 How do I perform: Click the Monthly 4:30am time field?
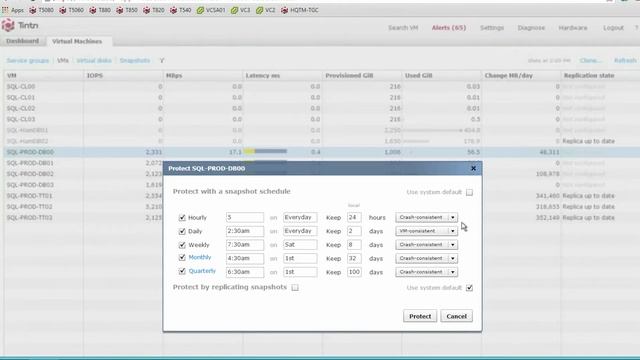click(x=244, y=258)
